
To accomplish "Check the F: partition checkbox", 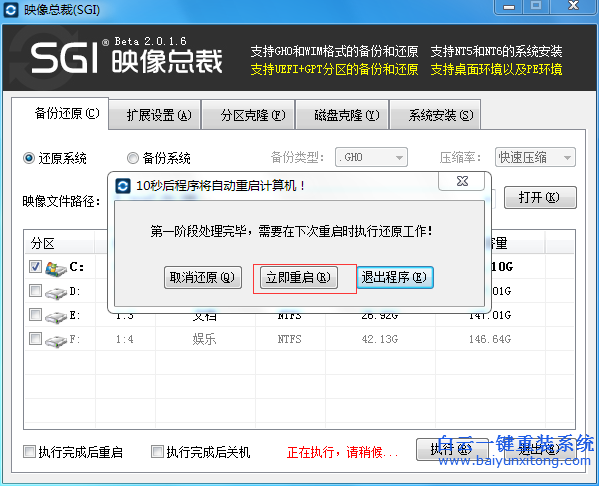I will click(x=35, y=339).
